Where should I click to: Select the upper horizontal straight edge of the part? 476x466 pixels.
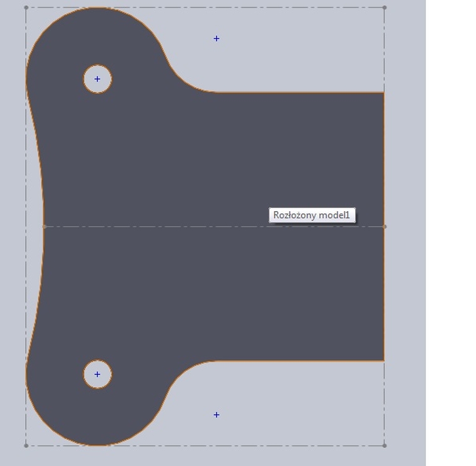300,93
